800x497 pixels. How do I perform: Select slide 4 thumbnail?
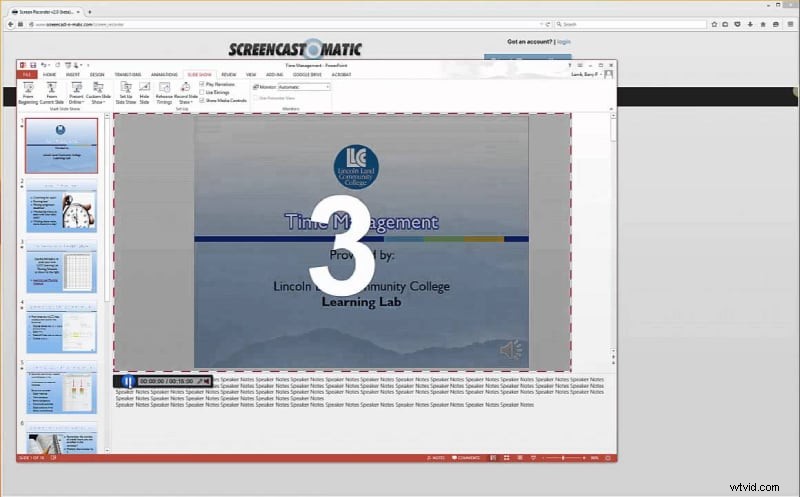click(x=61, y=328)
